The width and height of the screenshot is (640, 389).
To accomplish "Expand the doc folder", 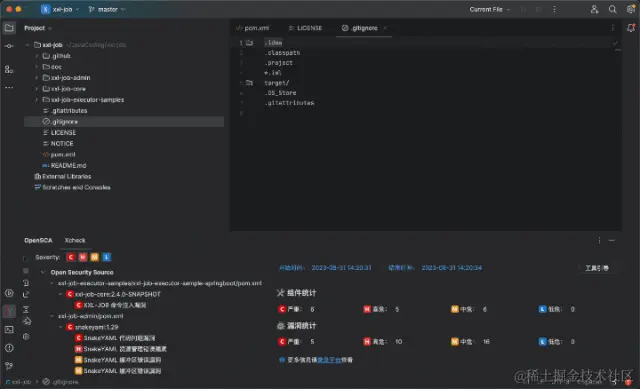I will click(37, 67).
